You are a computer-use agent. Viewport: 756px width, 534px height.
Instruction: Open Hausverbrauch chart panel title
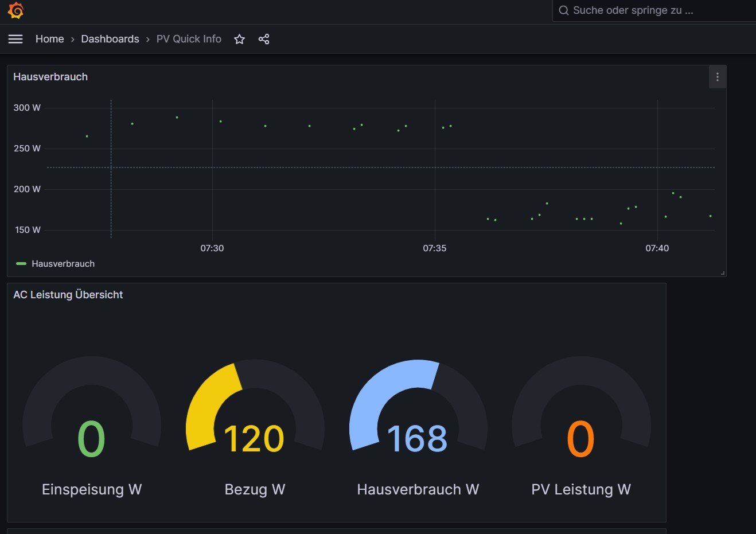click(50, 77)
